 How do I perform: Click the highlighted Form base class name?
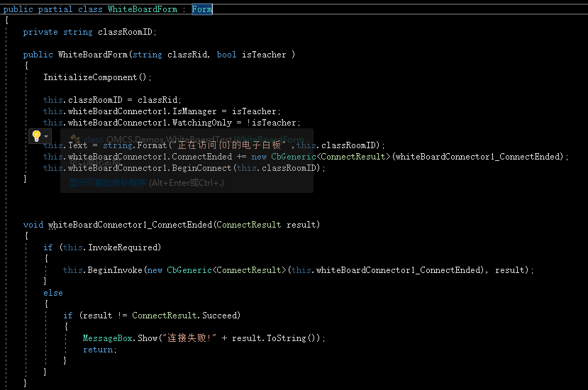(202, 9)
